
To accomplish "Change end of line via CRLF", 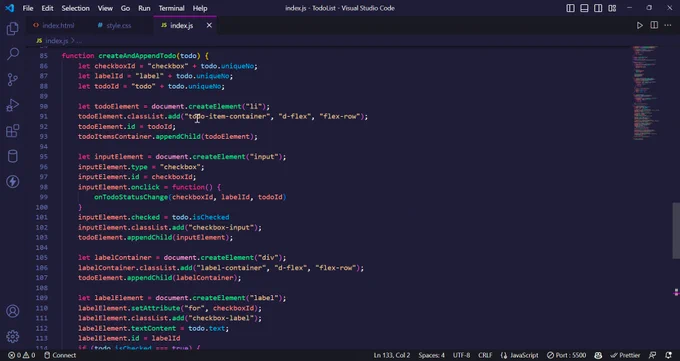I will (485, 355).
